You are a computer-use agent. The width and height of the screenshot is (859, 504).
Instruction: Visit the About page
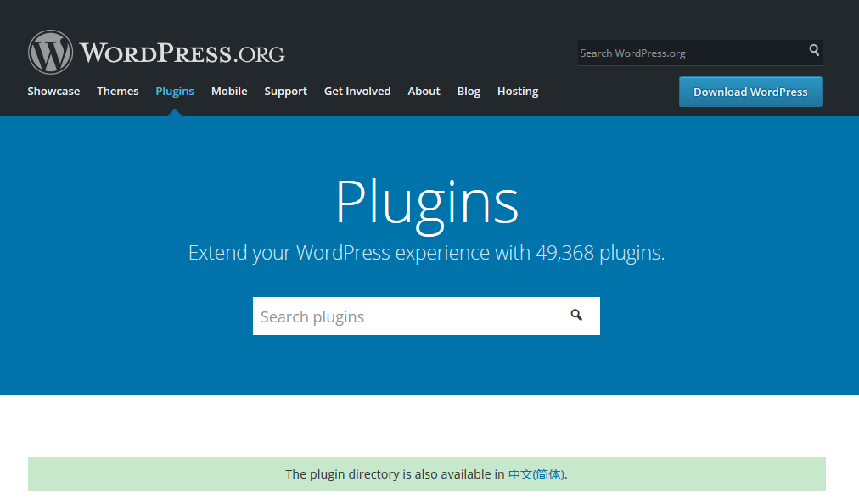(x=424, y=92)
